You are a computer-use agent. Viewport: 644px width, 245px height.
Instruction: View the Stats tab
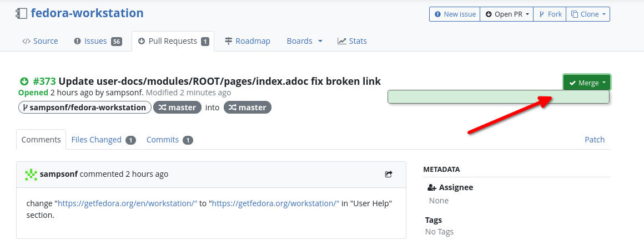point(352,41)
